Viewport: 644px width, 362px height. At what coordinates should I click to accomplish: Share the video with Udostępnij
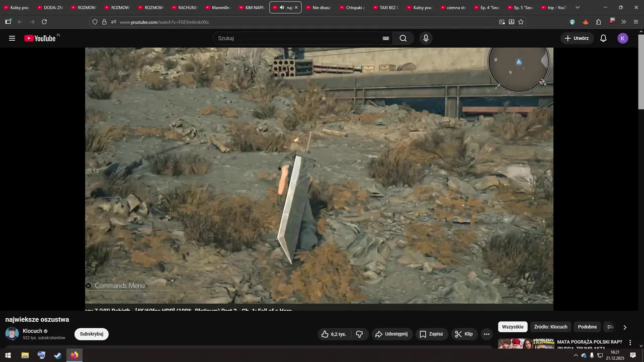pos(392,334)
